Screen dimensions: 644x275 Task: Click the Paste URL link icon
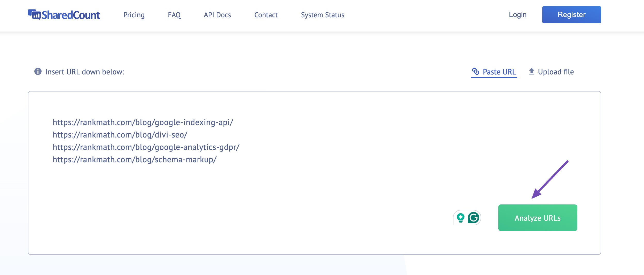point(476,71)
